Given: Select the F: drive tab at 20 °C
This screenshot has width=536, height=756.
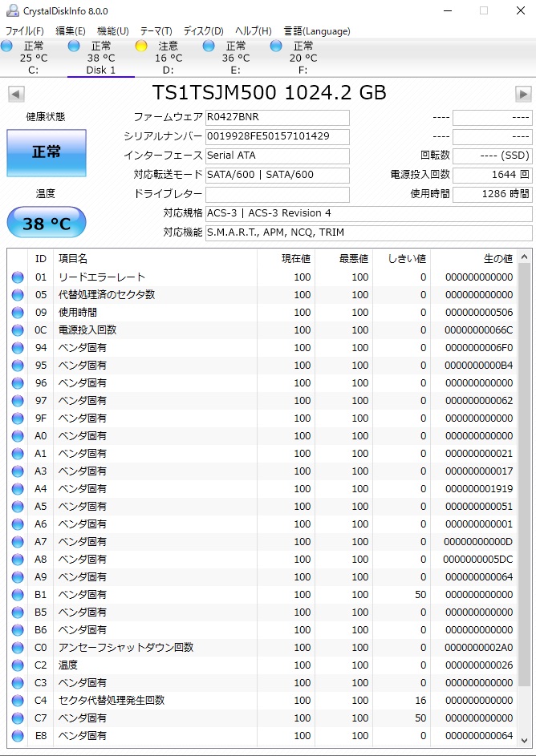Looking at the screenshot, I should pyautogui.click(x=303, y=58).
